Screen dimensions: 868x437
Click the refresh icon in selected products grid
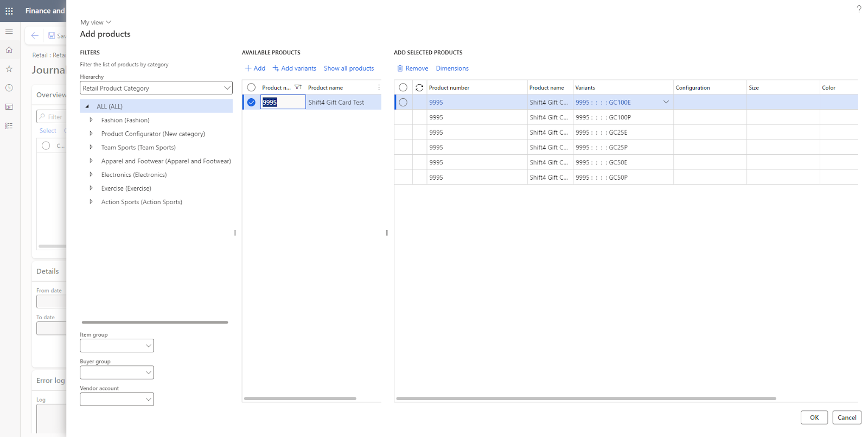coord(419,87)
